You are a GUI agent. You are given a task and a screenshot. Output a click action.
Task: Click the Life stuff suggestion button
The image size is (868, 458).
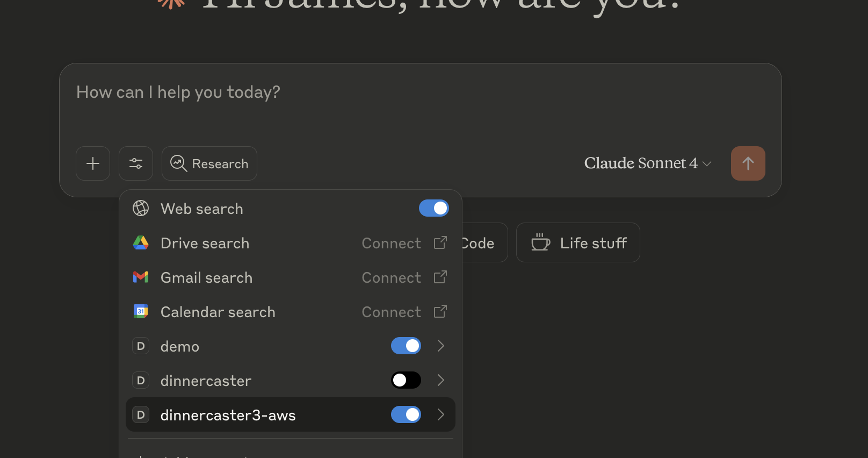pos(578,243)
